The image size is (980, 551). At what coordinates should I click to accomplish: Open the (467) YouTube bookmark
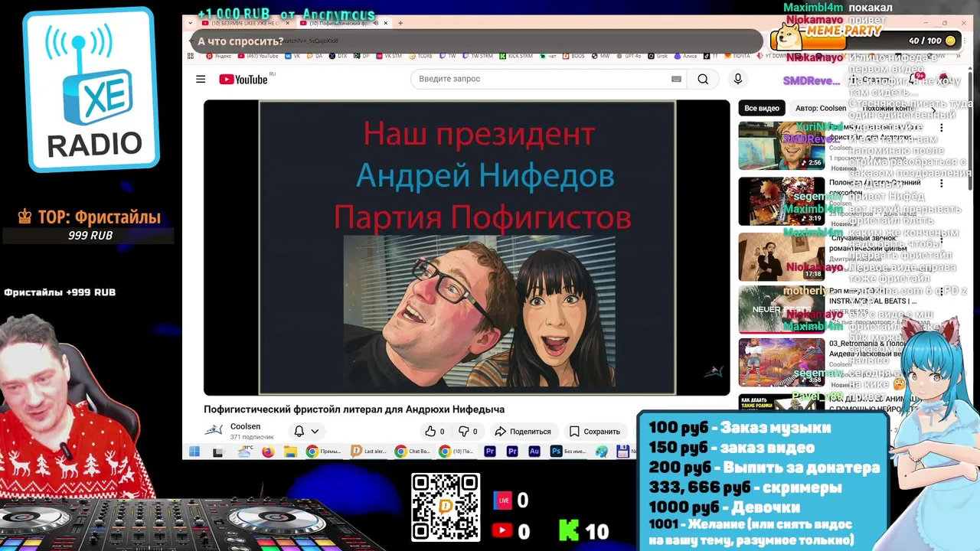tap(258, 56)
